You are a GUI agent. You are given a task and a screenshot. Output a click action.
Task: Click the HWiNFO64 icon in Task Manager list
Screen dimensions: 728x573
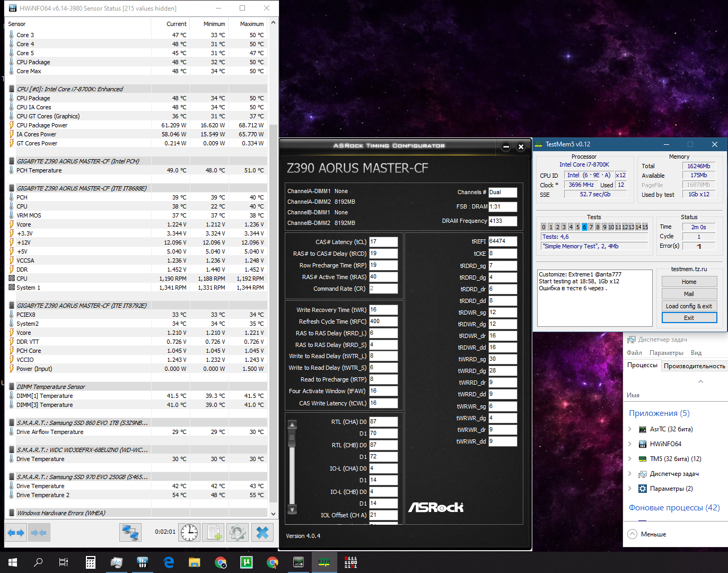[643, 444]
